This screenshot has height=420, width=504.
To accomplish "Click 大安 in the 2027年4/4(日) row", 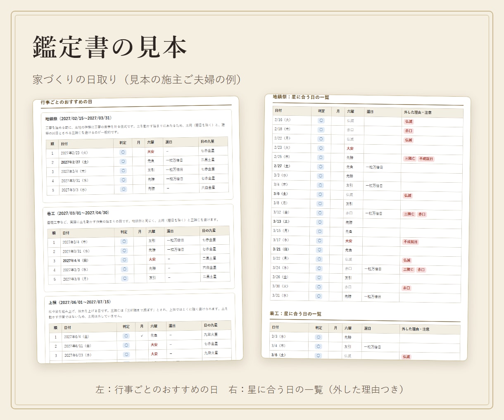I will [x=152, y=259].
